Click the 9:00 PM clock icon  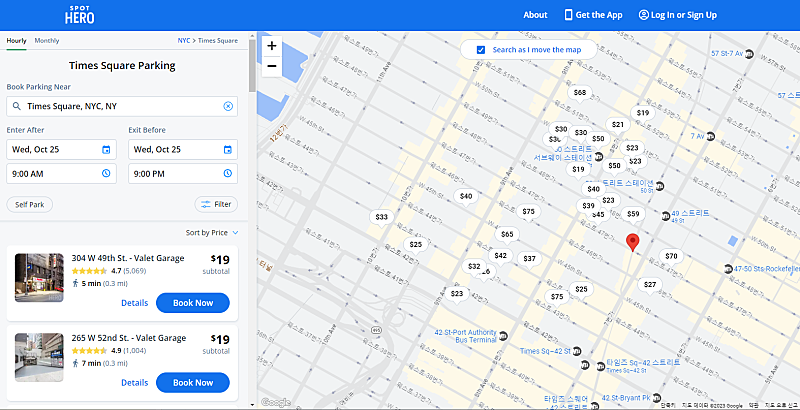pos(228,173)
